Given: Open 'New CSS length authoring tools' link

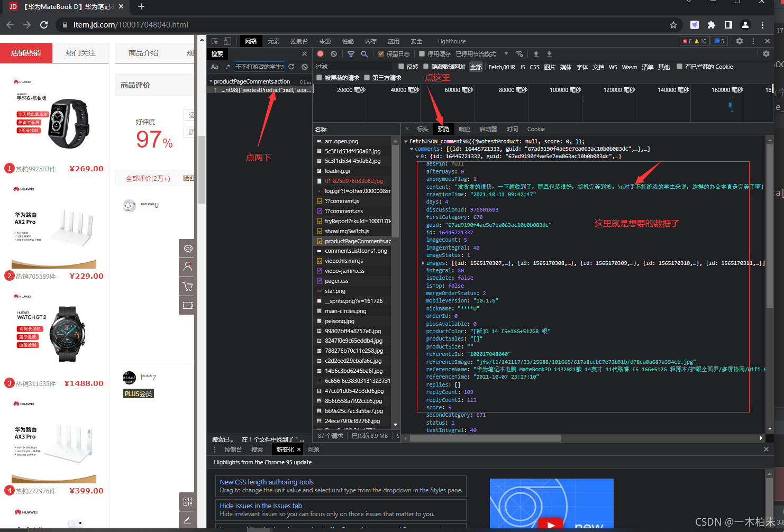Looking at the screenshot, I should [267, 482].
